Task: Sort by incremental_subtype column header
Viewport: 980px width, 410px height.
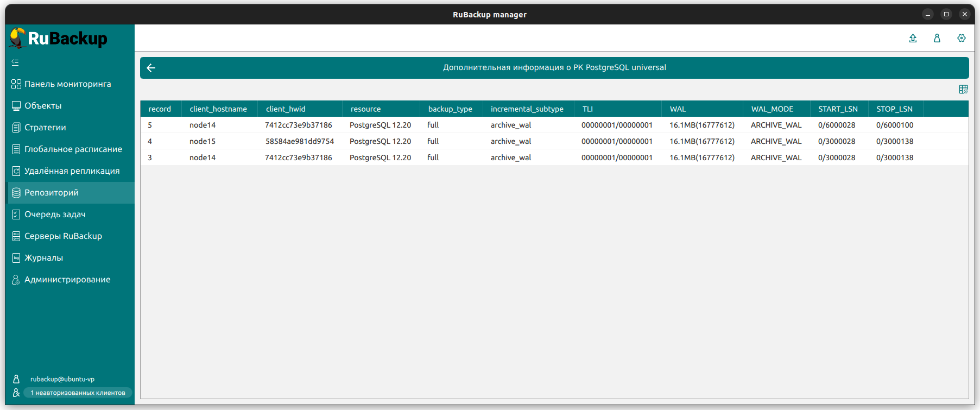Action: [x=527, y=109]
